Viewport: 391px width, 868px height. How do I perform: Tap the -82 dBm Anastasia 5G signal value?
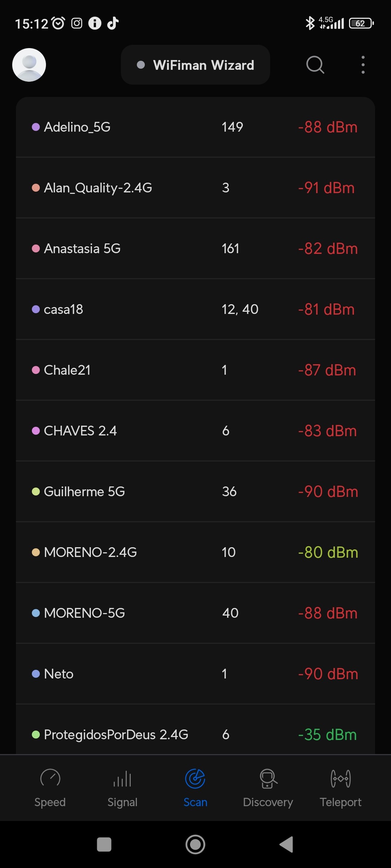pos(328,249)
